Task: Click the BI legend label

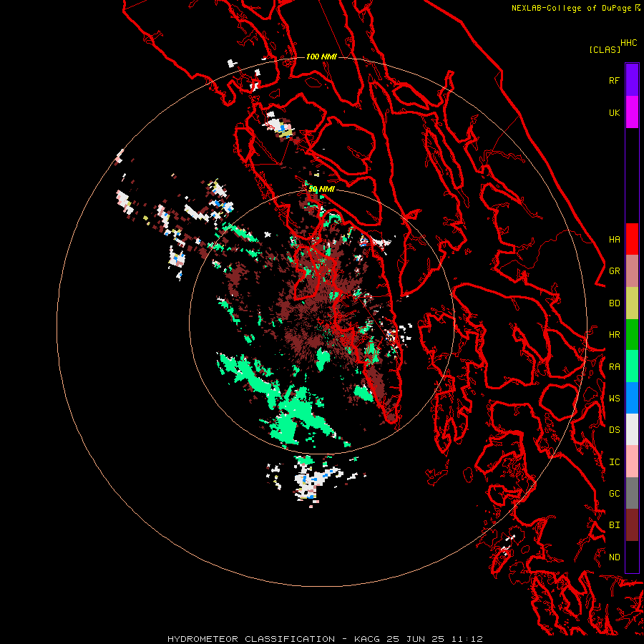Action: 614,525
